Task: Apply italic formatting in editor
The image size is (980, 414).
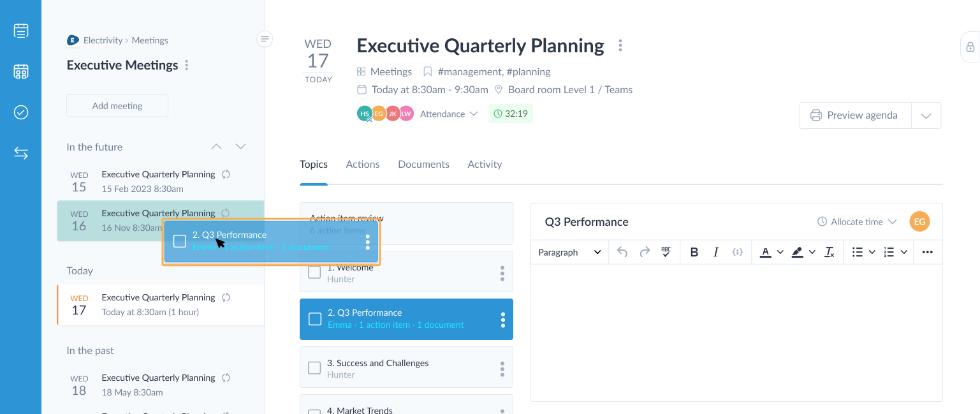Action: click(x=715, y=252)
